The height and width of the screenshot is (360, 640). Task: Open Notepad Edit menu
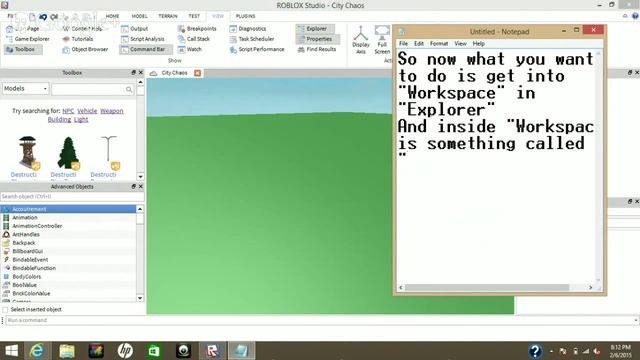click(419, 44)
